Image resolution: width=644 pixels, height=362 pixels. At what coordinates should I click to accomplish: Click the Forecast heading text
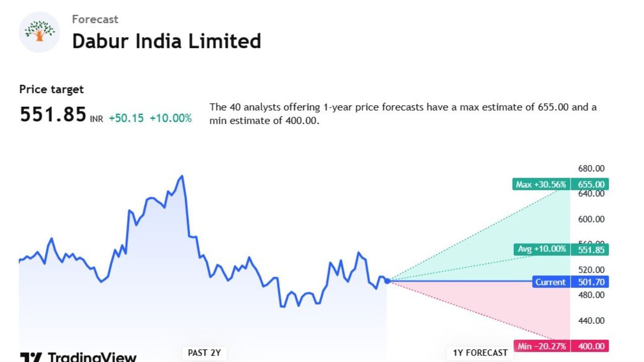95,19
